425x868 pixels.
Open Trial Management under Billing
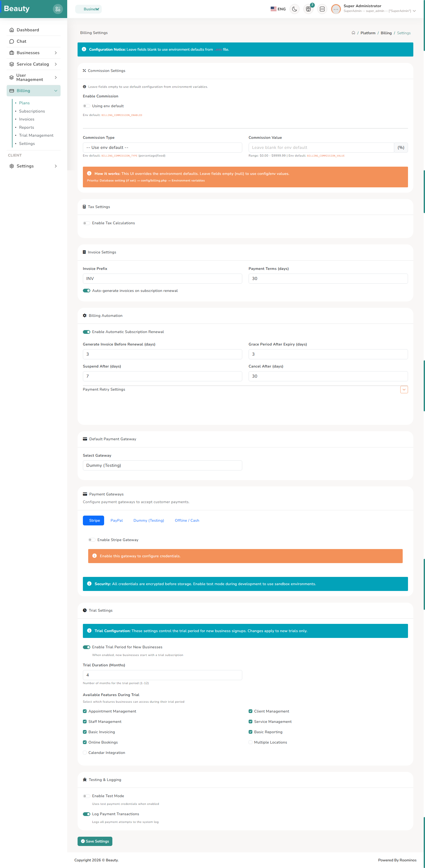click(36, 135)
